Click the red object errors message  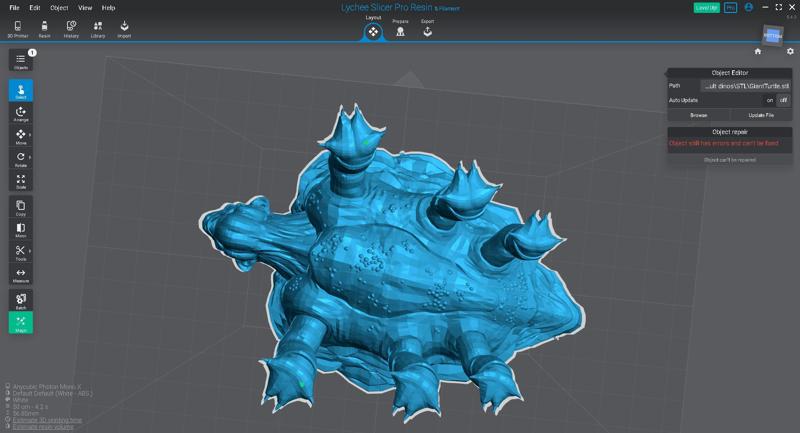[x=723, y=143]
